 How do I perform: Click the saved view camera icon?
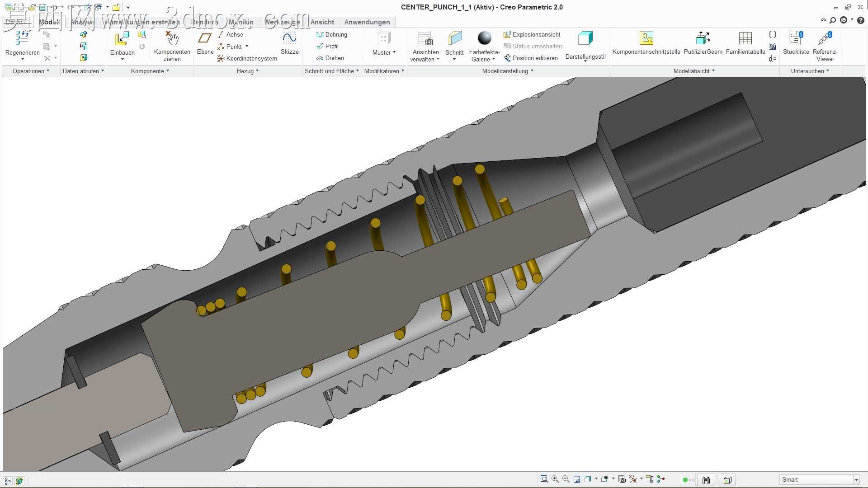(622, 479)
